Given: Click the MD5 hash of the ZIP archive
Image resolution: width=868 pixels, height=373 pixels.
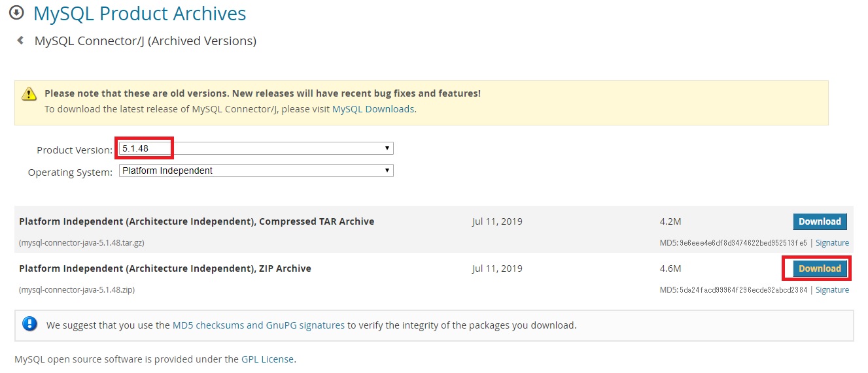Looking at the screenshot, I should [x=733, y=289].
